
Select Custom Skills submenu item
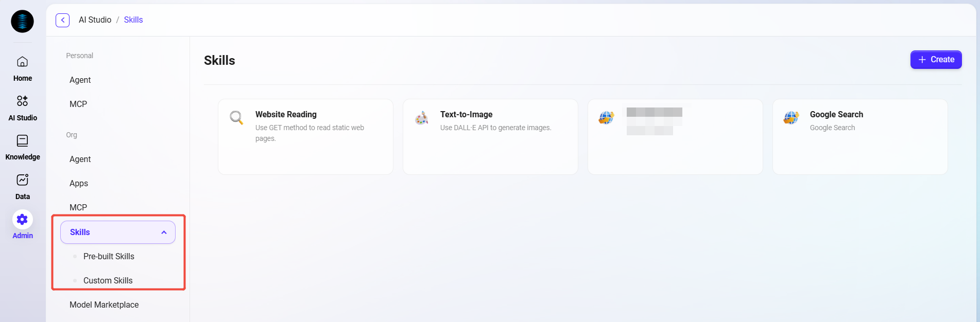click(x=108, y=280)
